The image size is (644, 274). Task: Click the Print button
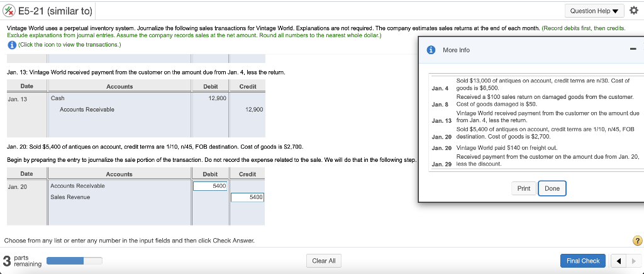point(524,188)
